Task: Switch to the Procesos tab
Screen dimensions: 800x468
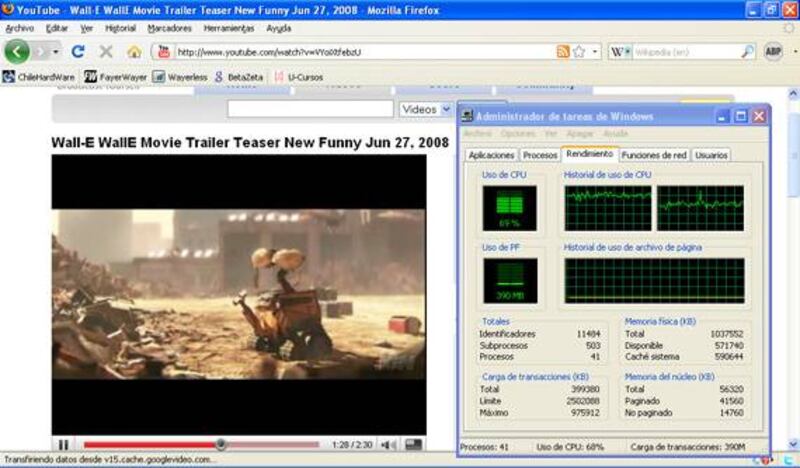Action: tap(540, 155)
